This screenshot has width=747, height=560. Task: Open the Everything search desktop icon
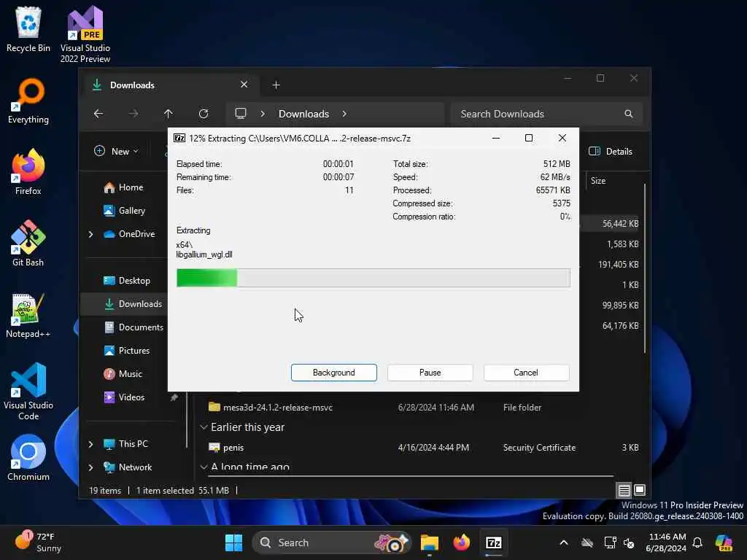click(28, 101)
